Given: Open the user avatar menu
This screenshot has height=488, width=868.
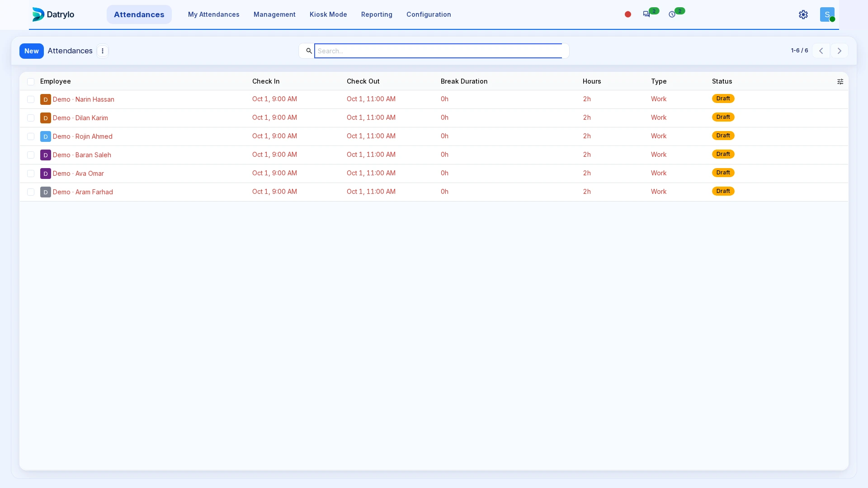Looking at the screenshot, I should (x=827, y=14).
